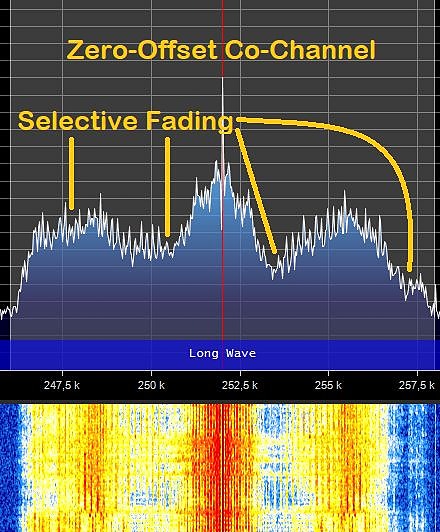Click the 252,5 k frequency label

240,385
